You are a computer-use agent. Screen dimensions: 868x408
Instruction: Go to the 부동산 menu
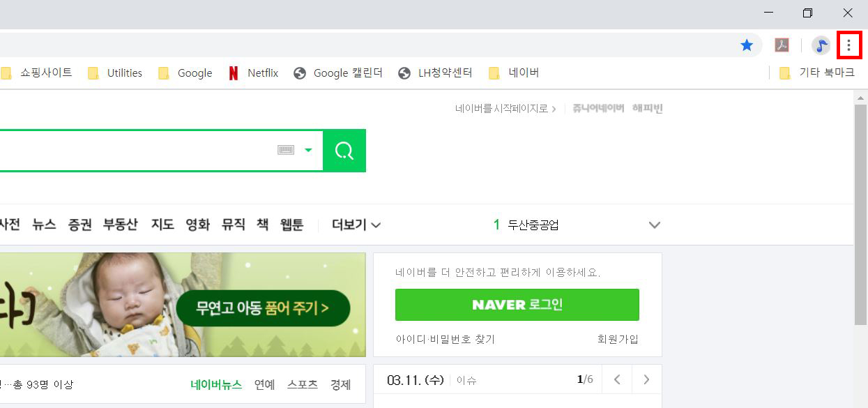click(121, 225)
